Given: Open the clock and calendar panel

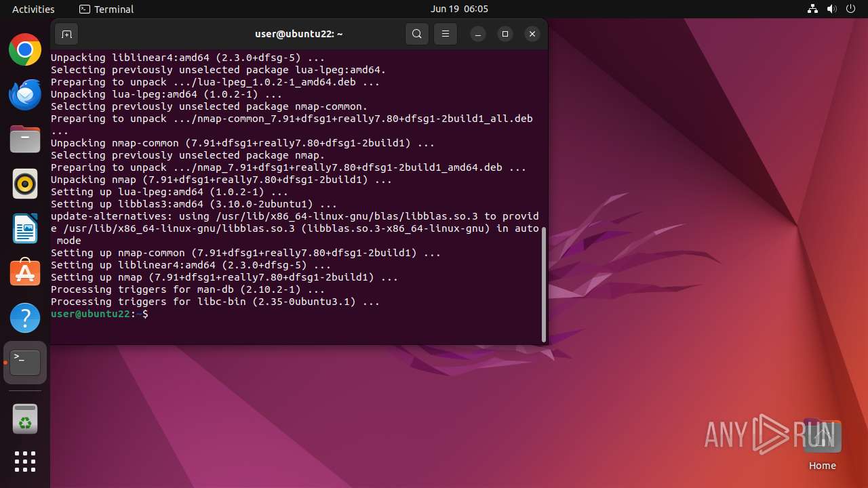Looking at the screenshot, I should (x=459, y=9).
